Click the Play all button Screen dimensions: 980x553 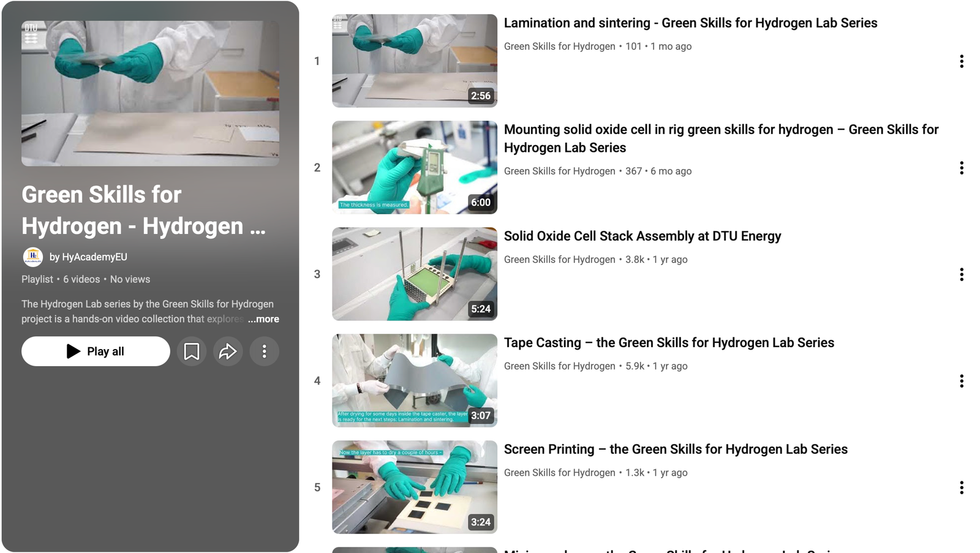pos(96,352)
